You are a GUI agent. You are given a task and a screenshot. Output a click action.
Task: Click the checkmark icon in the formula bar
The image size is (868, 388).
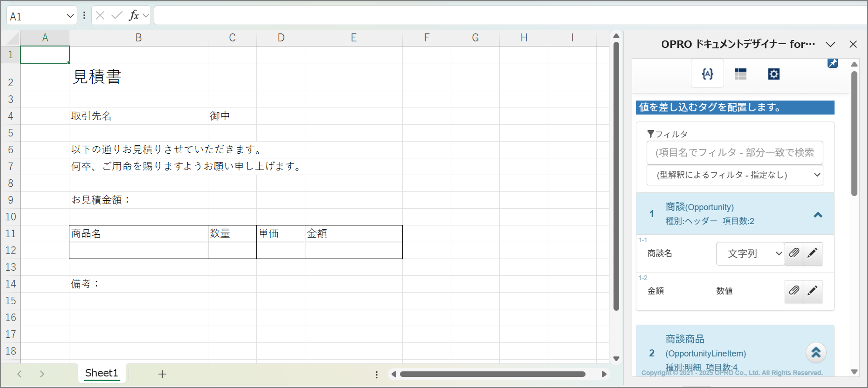click(116, 15)
